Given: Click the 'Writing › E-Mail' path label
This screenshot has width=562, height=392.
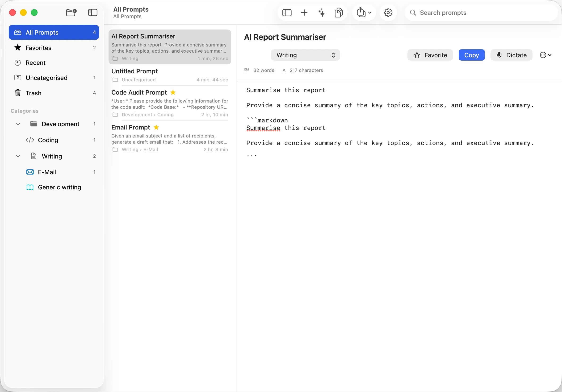Looking at the screenshot, I should (x=140, y=150).
